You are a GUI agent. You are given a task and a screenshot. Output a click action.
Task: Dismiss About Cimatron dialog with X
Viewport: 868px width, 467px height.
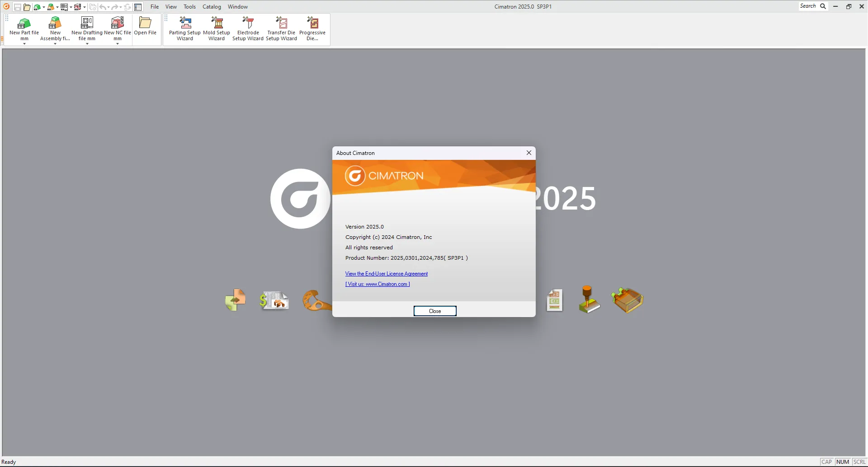[x=529, y=153]
